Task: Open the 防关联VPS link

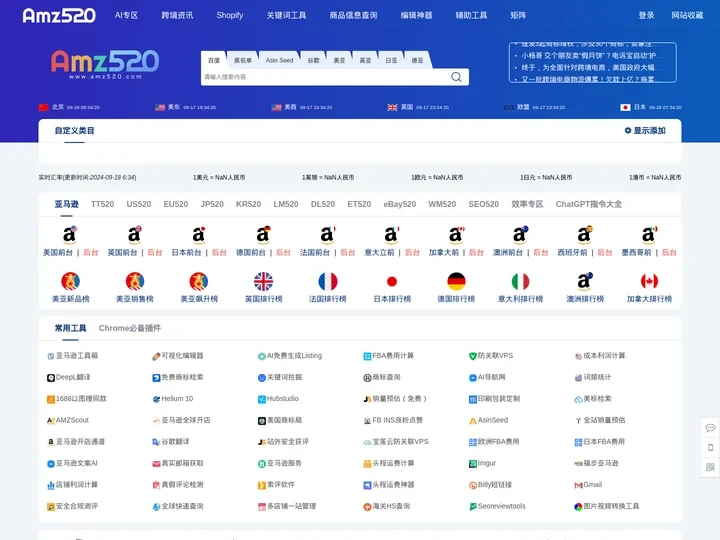Action: click(491, 356)
